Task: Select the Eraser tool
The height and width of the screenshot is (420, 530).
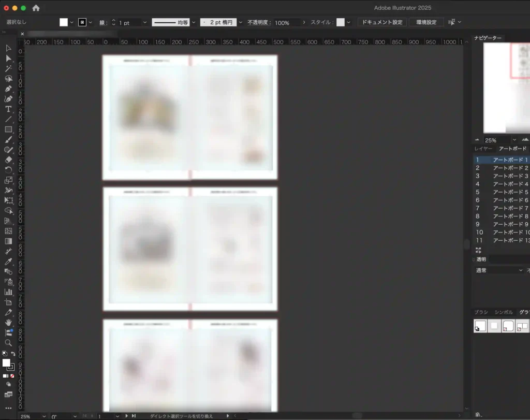Action: tap(8, 160)
